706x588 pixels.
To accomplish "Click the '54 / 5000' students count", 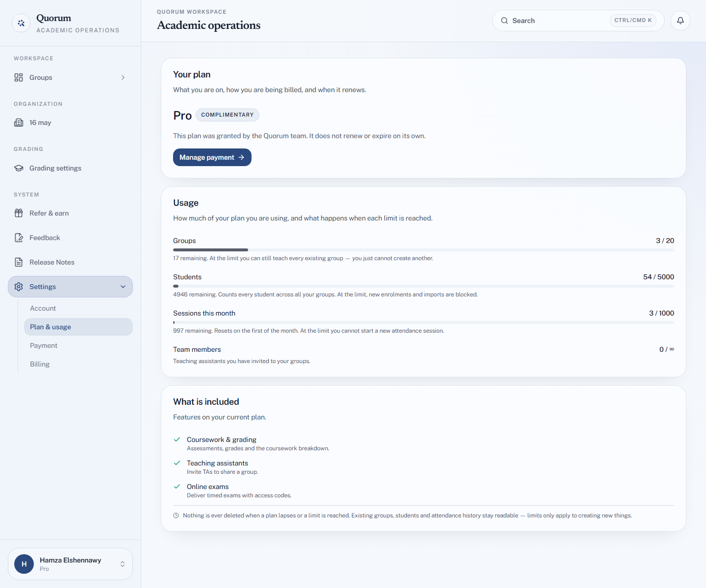I will [x=658, y=277].
